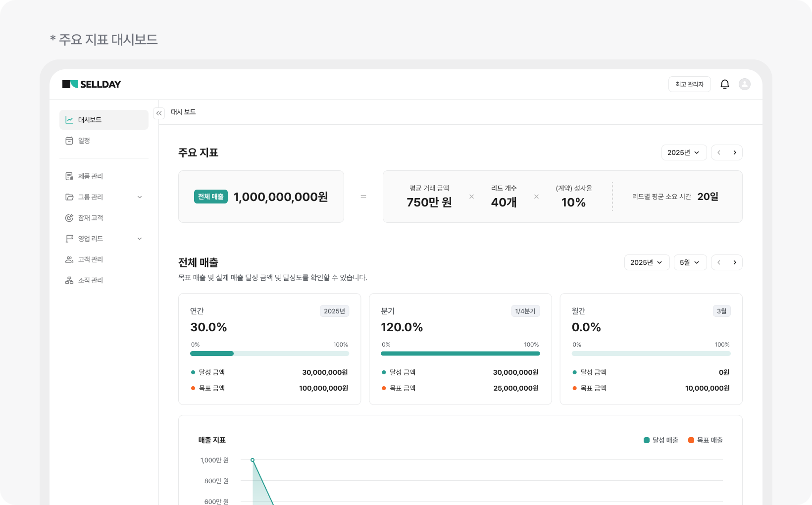Click the SELLDAY logo
The height and width of the screenshot is (505, 812).
point(92,84)
